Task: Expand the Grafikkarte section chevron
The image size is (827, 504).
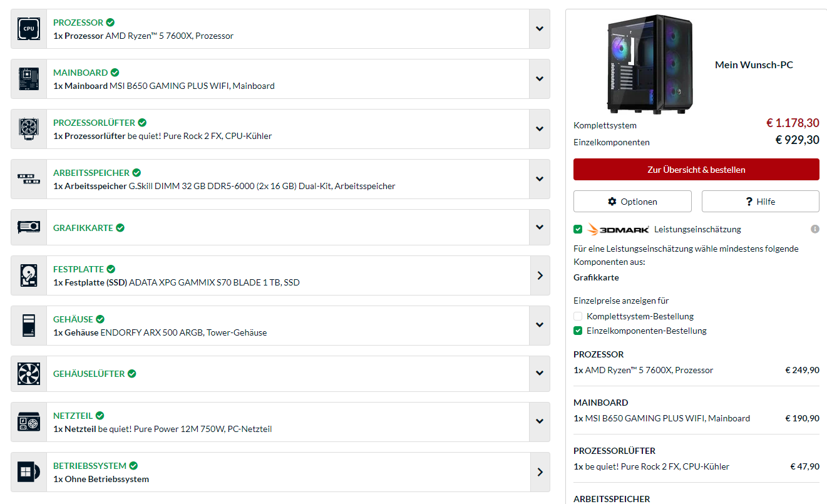Action: [540, 227]
